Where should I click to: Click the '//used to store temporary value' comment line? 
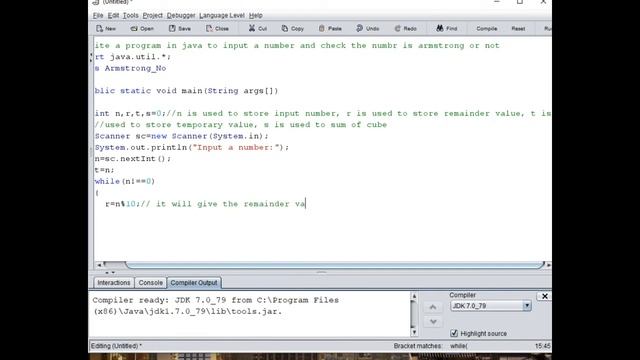pos(241,125)
